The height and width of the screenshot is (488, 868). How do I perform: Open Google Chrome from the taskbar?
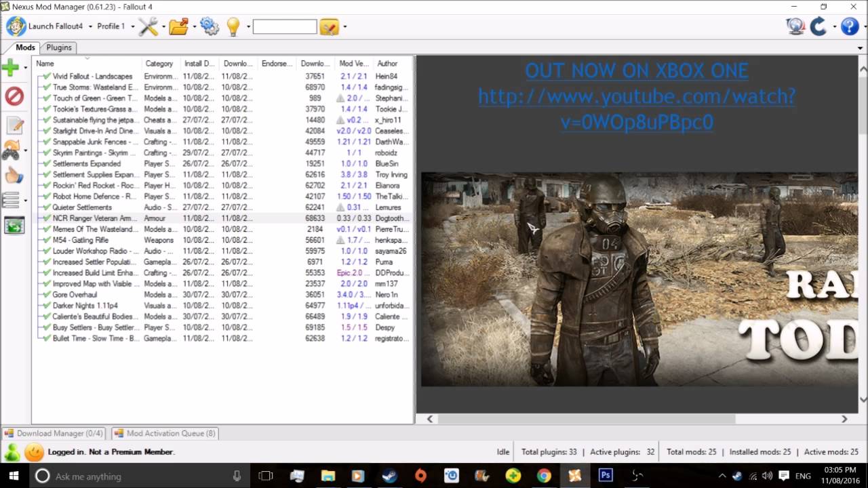[544, 476]
